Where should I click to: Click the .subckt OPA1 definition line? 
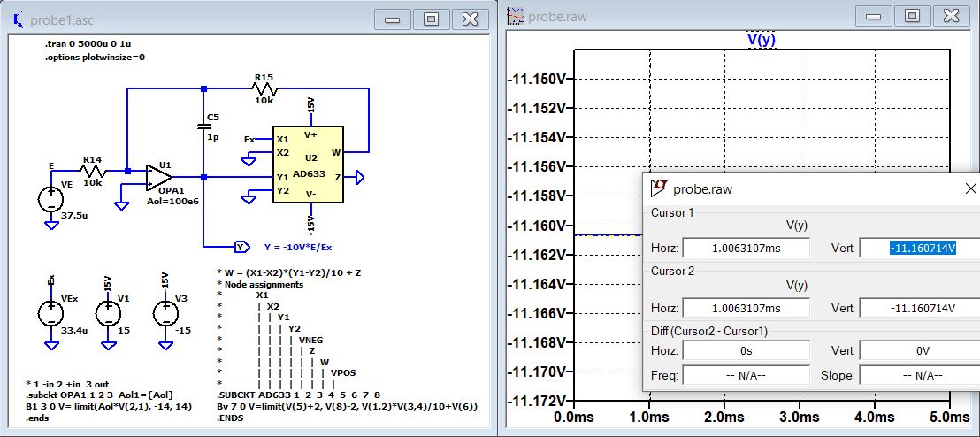100,395
